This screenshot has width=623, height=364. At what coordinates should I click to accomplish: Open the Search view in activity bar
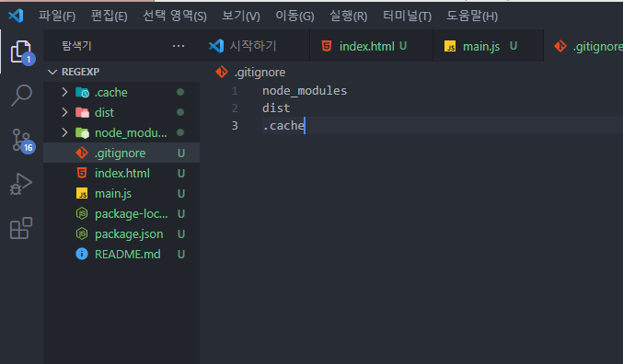[x=21, y=96]
